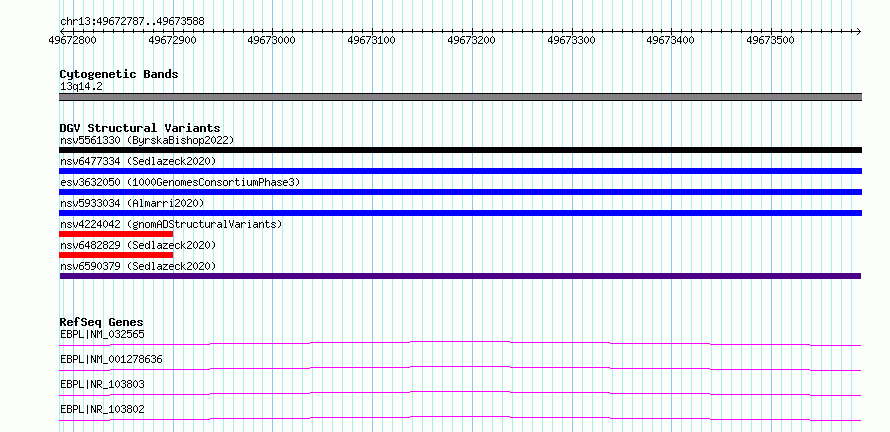The width and height of the screenshot is (890, 432).
Task: Click the magenta EBPL|NR_103802 intron line
Action: click(460, 418)
